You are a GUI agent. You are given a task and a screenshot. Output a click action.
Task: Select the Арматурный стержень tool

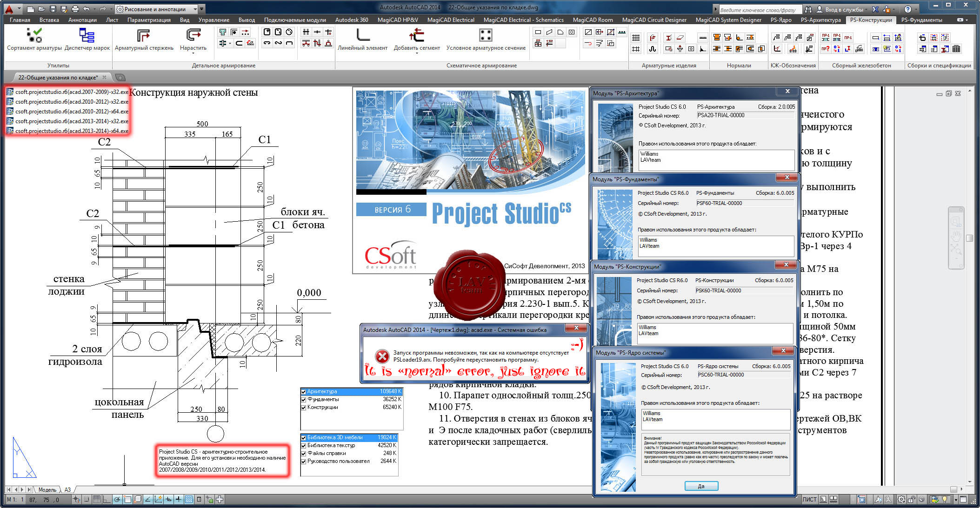pos(144,39)
